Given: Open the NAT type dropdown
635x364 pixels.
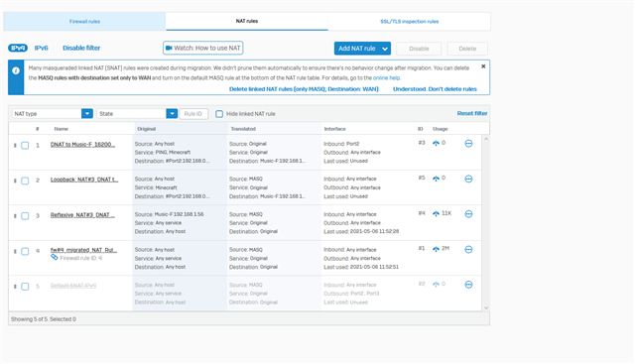Looking at the screenshot, I should (53, 114).
